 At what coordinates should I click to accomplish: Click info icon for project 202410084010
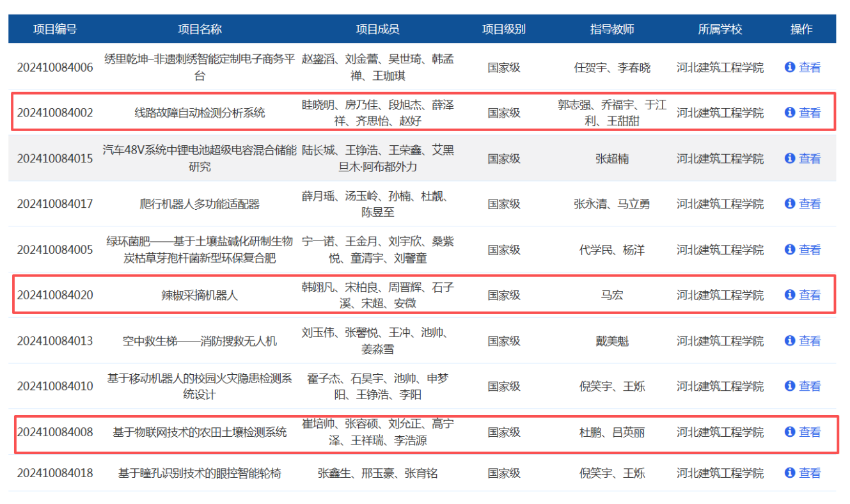tap(790, 386)
